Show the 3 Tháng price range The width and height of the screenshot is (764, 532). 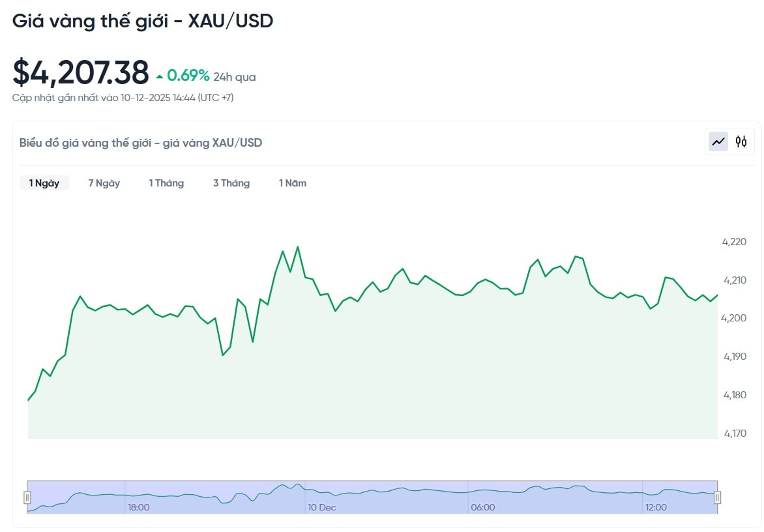pyautogui.click(x=231, y=183)
